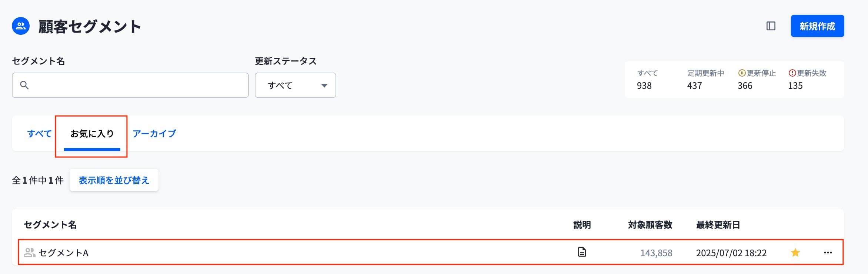
Task: Switch to the すべて tab
Action: coord(39,133)
